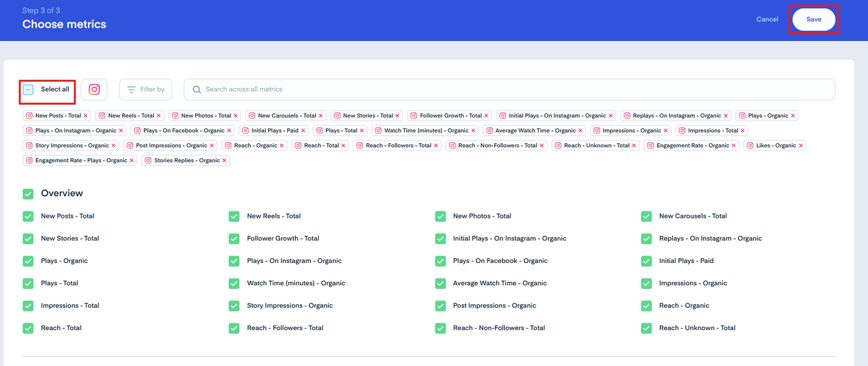The image size is (868, 366).
Task: Uncheck Initial Plays - Paid metric
Action: pyautogui.click(x=646, y=261)
